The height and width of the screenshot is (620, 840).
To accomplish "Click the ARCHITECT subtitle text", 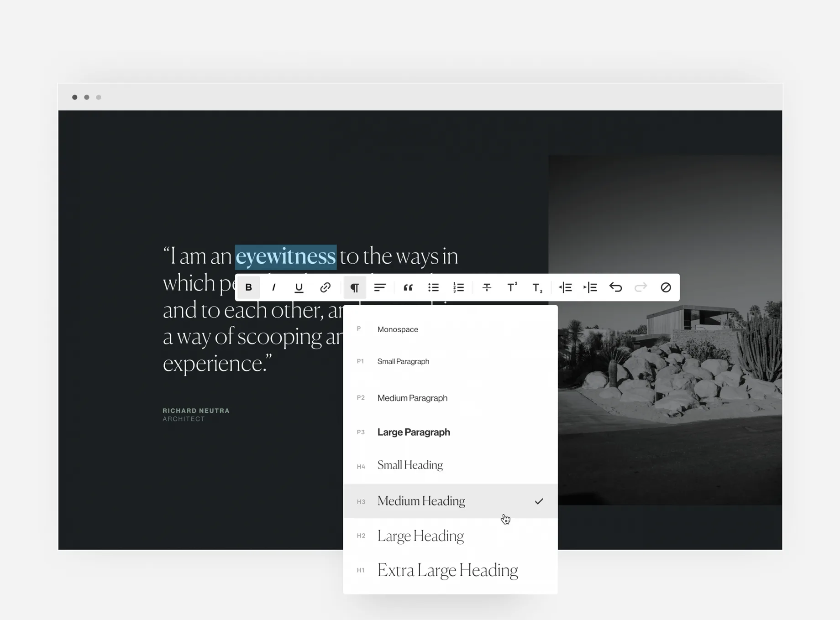I will tap(184, 419).
